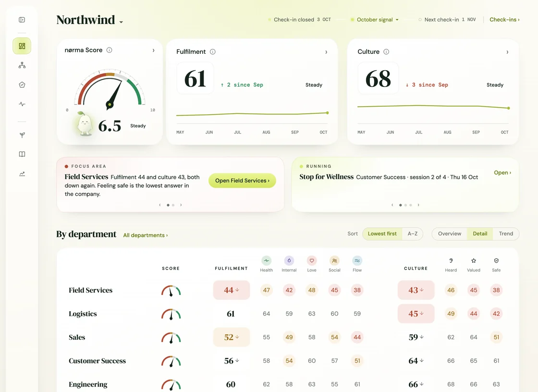Image resolution: width=538 pixels, height=392 pixels.
Task: Click the Internal column icon
Action: click(x=289, y=260)
